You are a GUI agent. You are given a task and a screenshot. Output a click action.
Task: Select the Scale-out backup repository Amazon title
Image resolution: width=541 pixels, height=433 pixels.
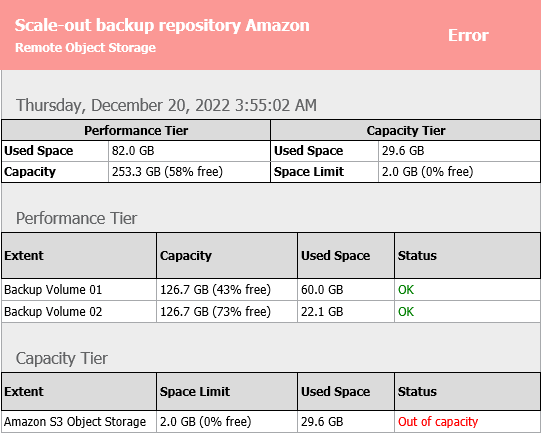[162, 26]
